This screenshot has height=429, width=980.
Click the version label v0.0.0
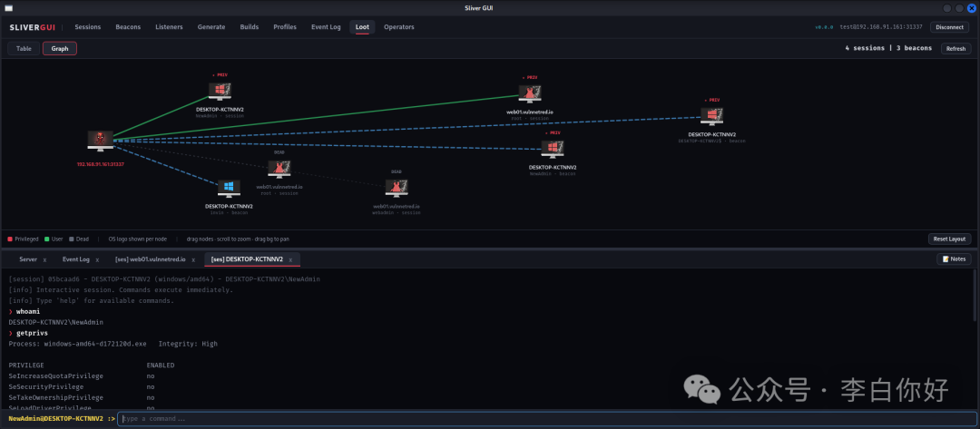click(824, 27)
